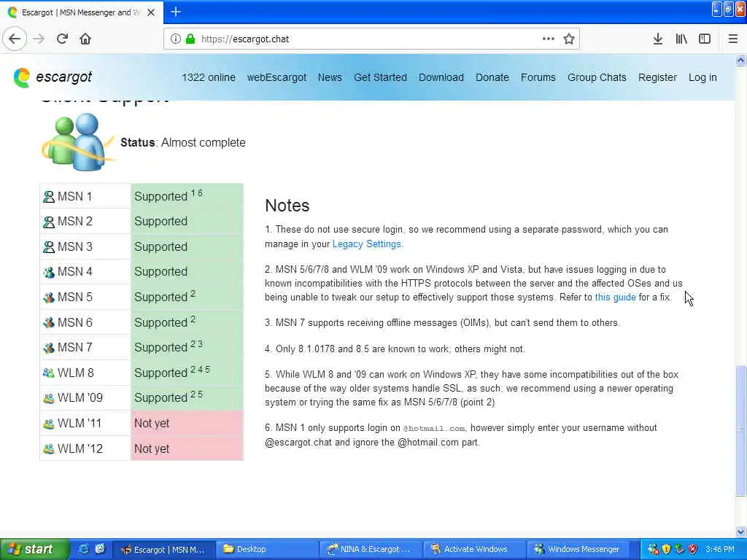The height and width of the screenshot is (560, 747).
Task: Click the MSN 1 client icon
Action: pos(49,197)
